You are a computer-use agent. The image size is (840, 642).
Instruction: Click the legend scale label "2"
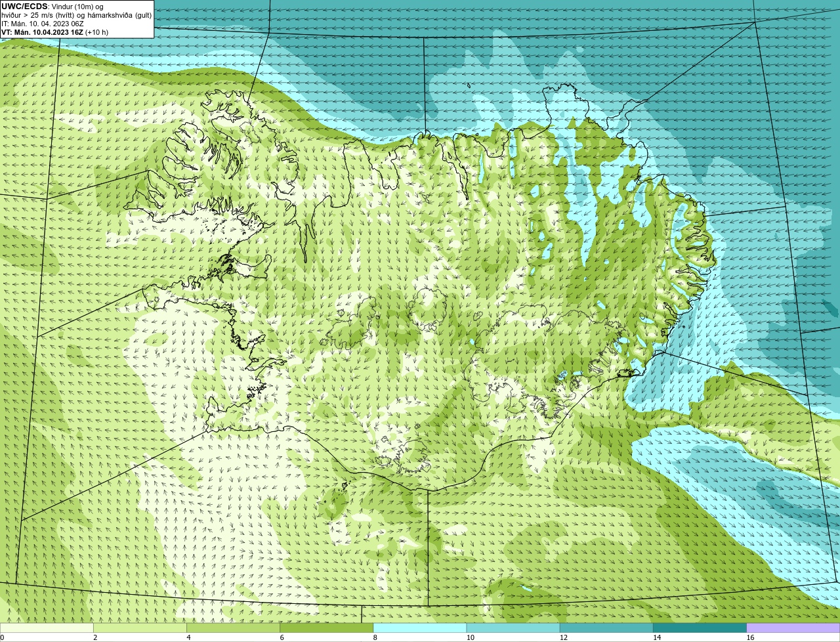click(x=95, y=637)
